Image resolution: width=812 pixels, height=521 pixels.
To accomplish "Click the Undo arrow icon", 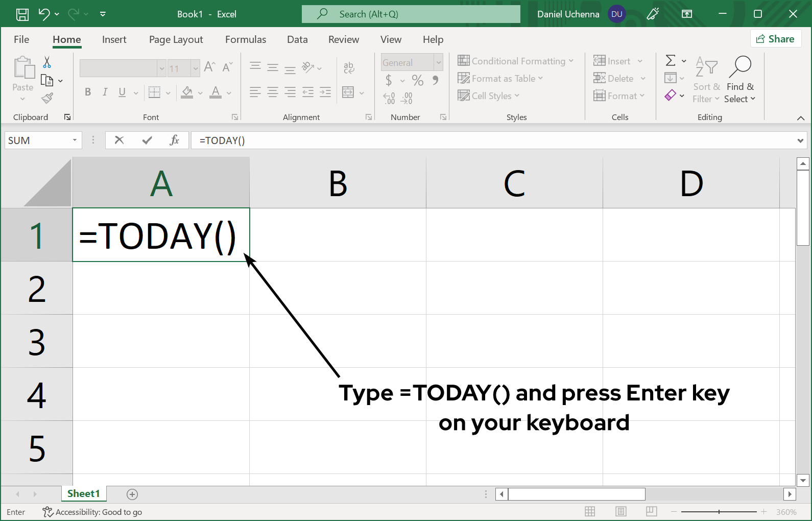I will (x=44, y=14).
